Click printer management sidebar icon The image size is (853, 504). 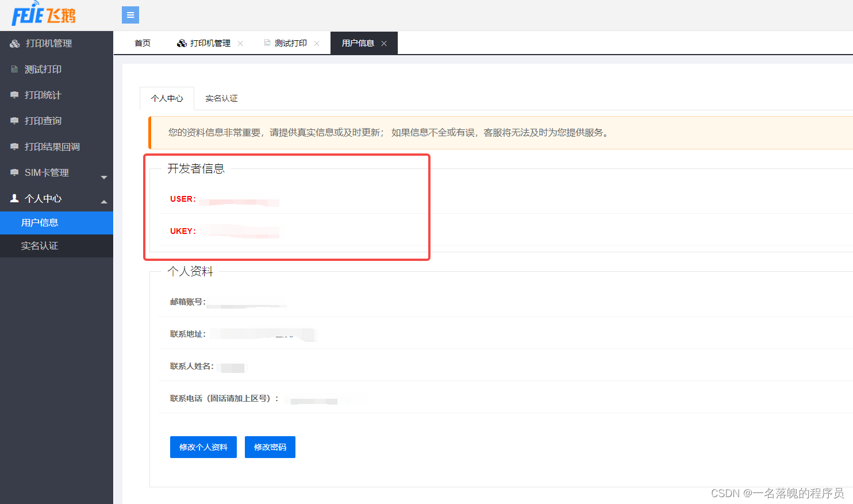coord(15,44)
